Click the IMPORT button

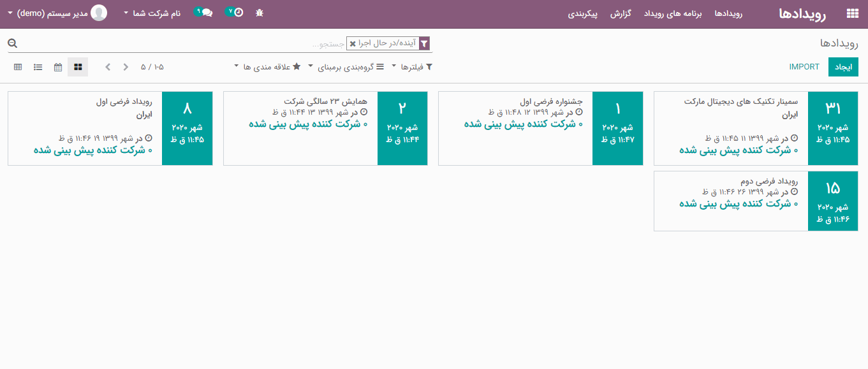coord(804,67)
